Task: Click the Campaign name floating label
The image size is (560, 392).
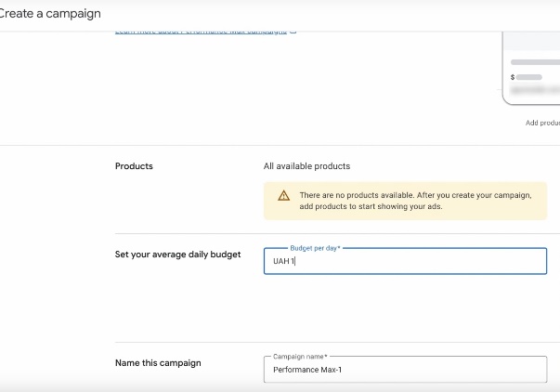Action: (301, 357)
